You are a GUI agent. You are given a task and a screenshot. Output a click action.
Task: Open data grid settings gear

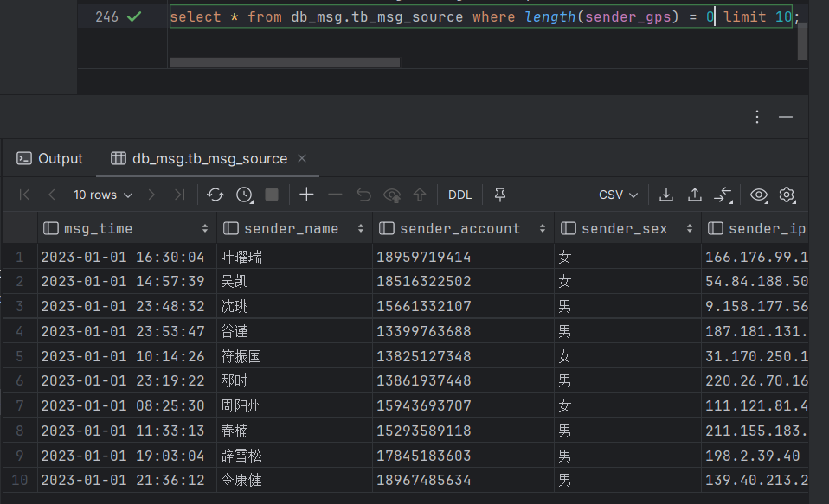pyautogui.click(x=787, y=195)
